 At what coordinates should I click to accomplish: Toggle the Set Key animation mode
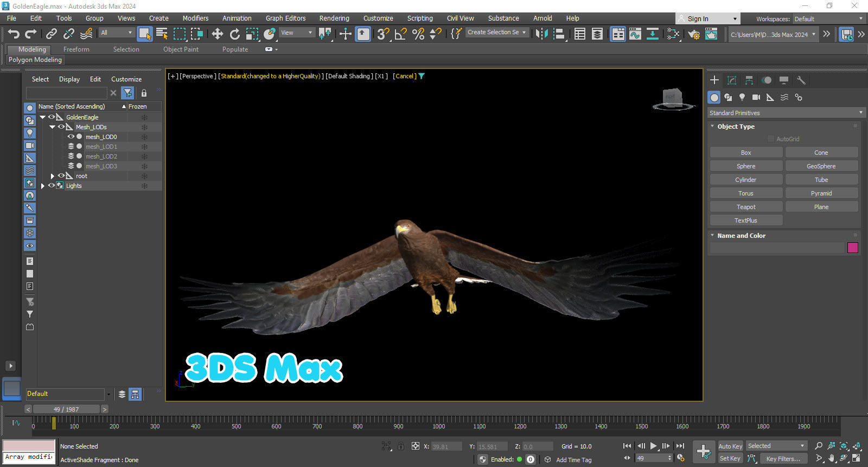[730, 458]
